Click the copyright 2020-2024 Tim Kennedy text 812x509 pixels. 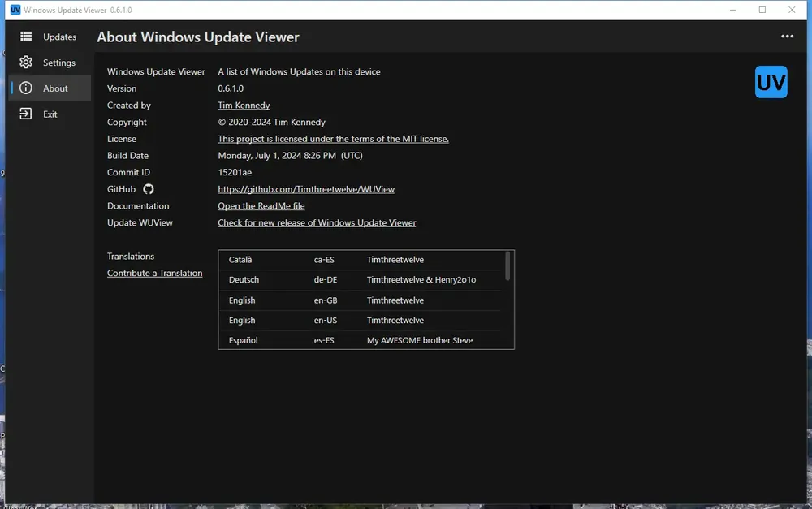[272, 123]
